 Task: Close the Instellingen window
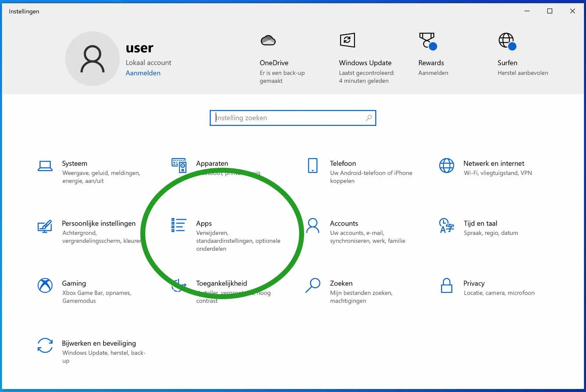(572, 11)
